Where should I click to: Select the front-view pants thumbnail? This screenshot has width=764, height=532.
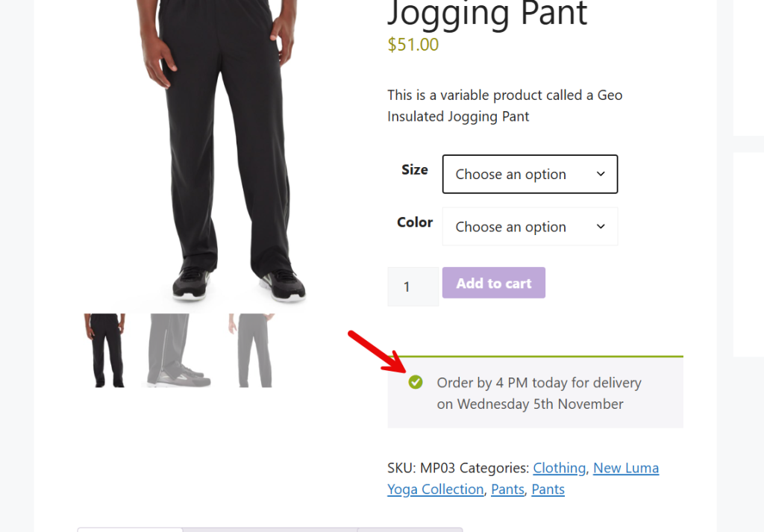104,350
